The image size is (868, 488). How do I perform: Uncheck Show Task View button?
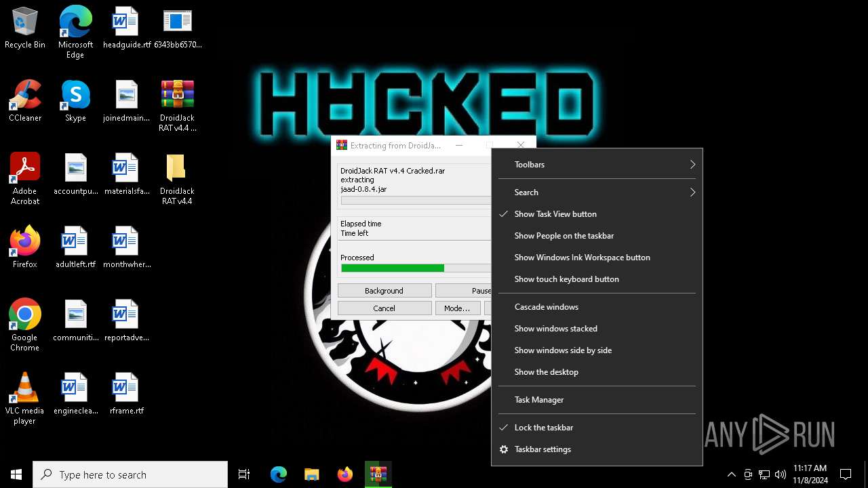[597, 214]
